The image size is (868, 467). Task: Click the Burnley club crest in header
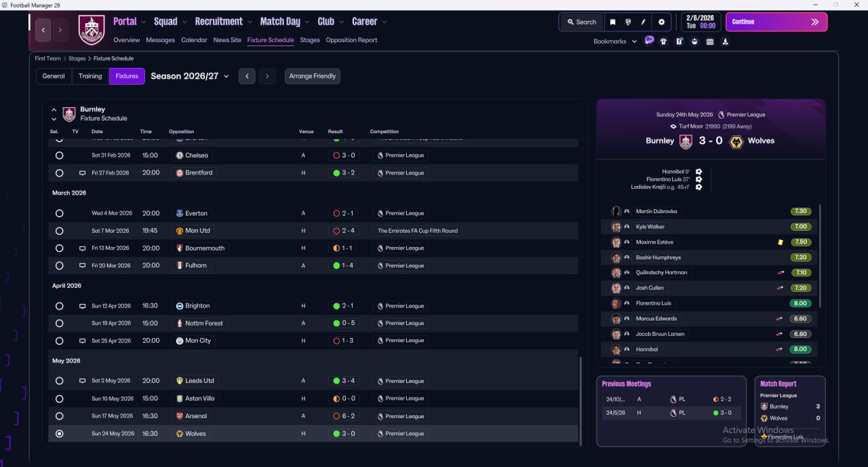tap(92, 30)
